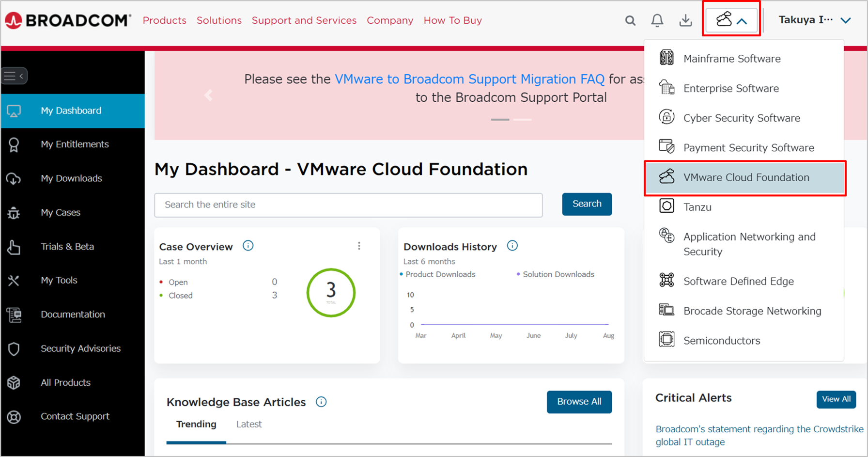Click the Software Defined Edge icon

(x=666, y=280)
